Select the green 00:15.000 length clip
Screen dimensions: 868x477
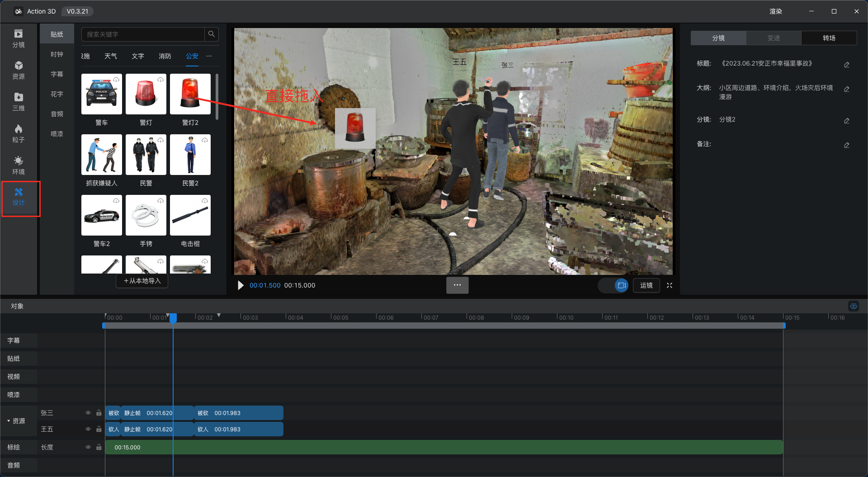tap(444, 447)
